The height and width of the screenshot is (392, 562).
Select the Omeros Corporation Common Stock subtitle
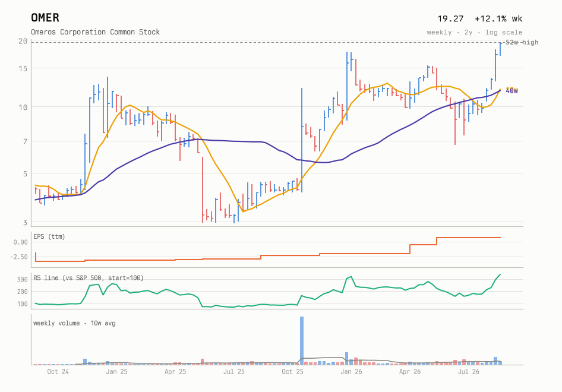click(x=95, y=32)
